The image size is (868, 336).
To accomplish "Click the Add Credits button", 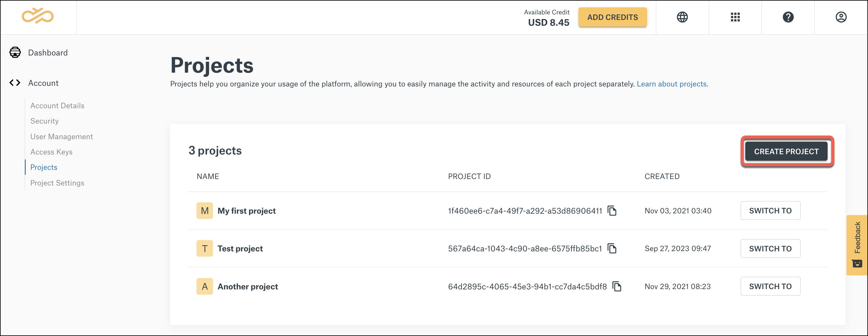I will [612, 17].
